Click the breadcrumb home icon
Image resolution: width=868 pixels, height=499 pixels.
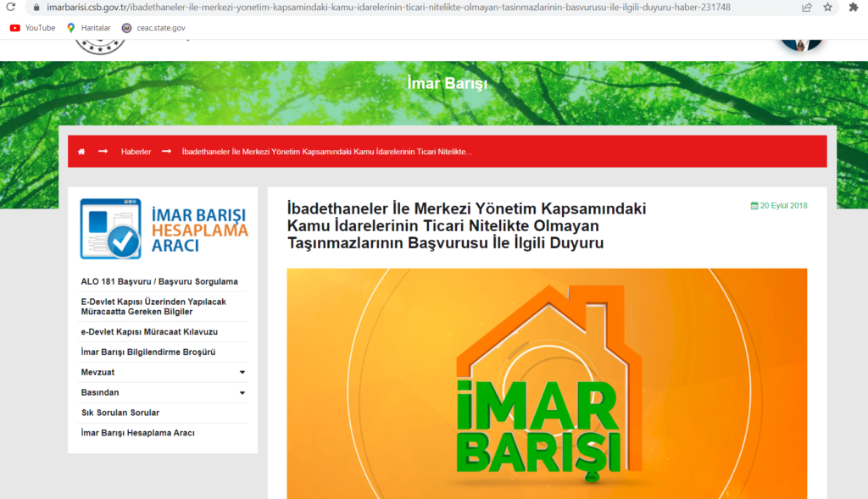(x=81, y=151)
